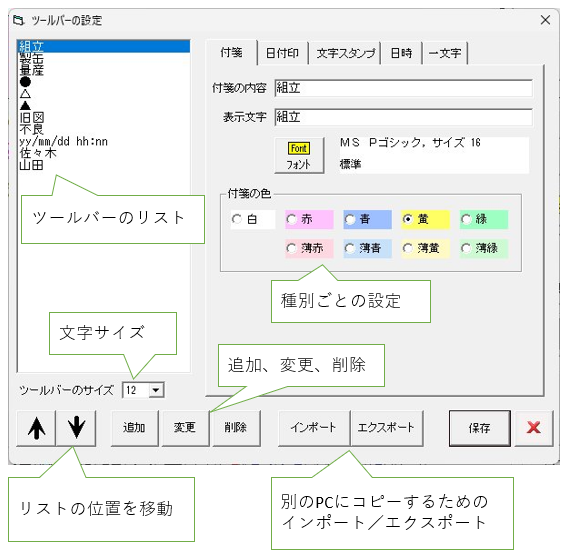Click the 付箋の内容 text field

click(403, 88)
